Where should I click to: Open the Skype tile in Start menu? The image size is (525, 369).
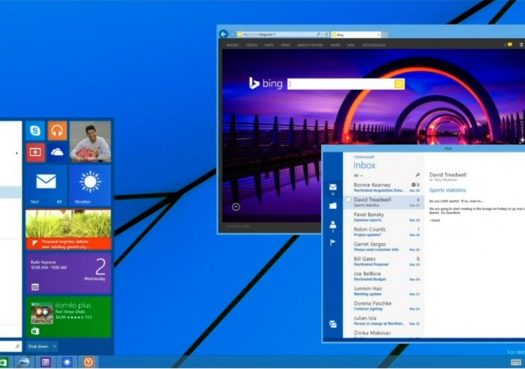(x=35, y=131)
